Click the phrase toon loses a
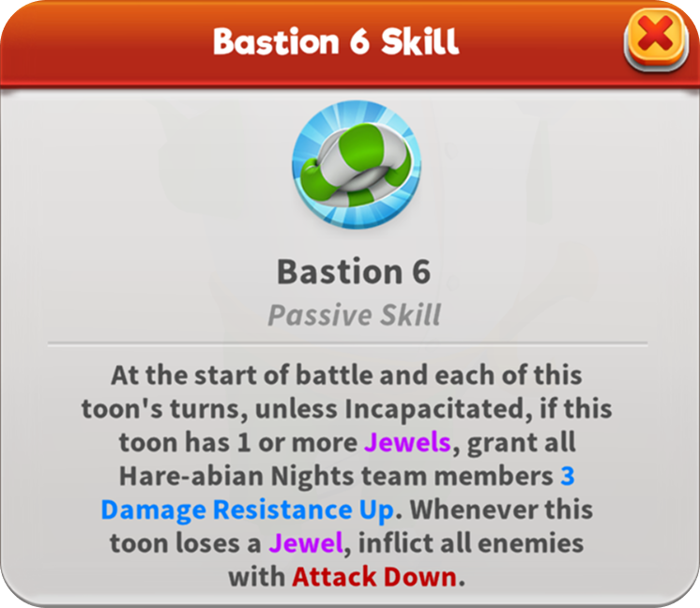Viewport: 700px width, 608px height. 185,543
